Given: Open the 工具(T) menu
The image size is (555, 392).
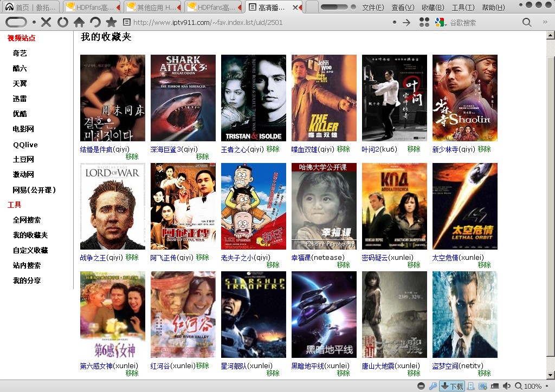Looking at the screenshot, I should tap(463, 8).
